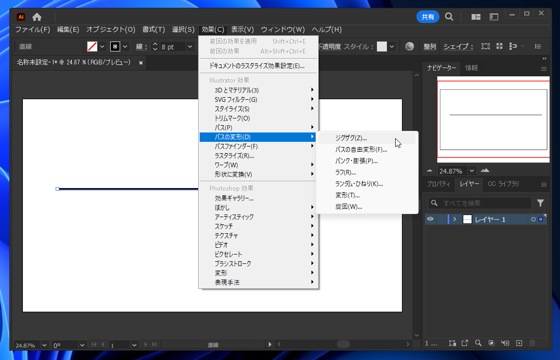Click the シェイプ link in control bar
The image size is (560, 360).
[x=458, y=46]
